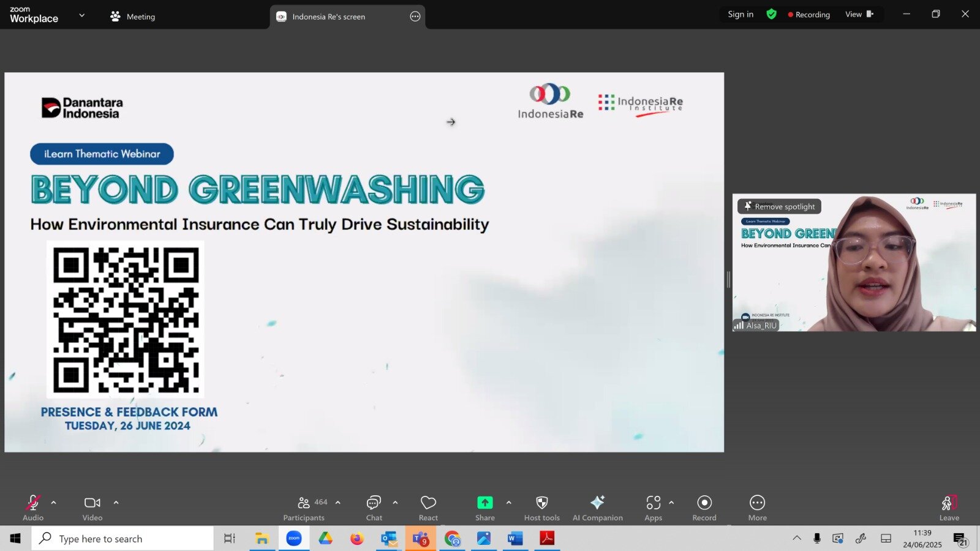Unmute the microphone Audio button
This screenshot has height=551, width=980.
click(33, 508)
